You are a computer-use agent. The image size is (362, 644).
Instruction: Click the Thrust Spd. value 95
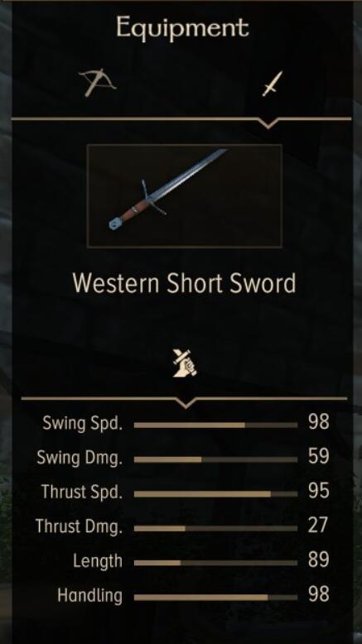(x=318, y=491)
